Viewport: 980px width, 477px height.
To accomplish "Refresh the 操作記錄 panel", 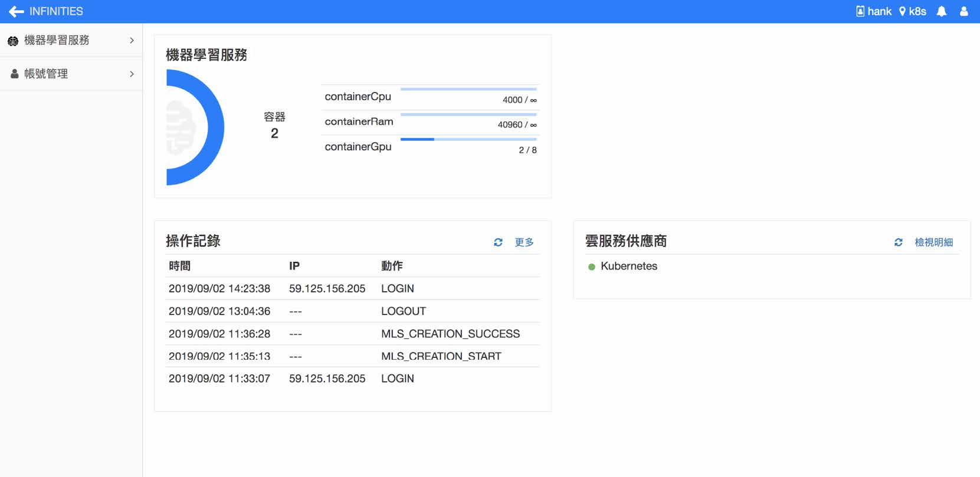I will 498,242.
